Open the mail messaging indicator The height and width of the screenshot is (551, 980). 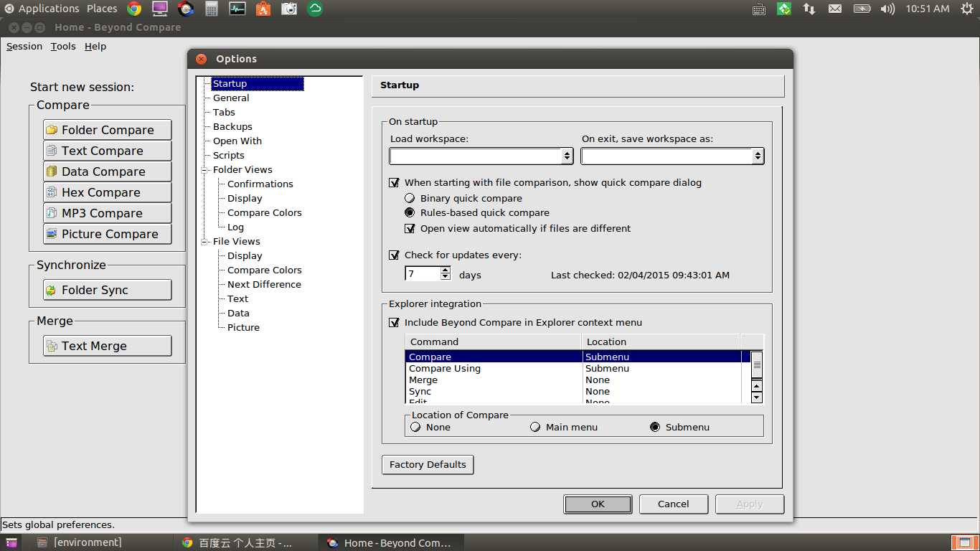tap(835, 9)
